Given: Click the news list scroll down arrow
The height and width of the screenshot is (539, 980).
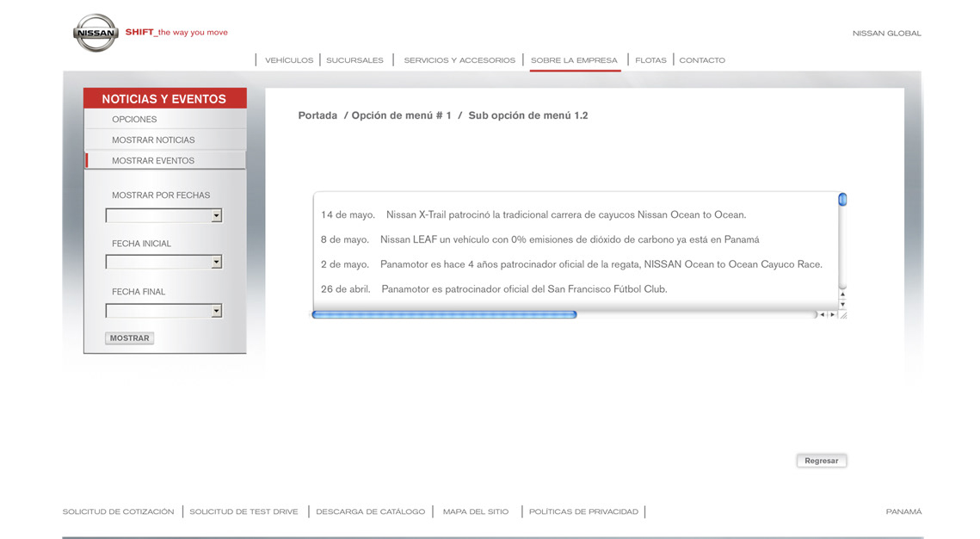Looking at the screenshot, I should 842,305.
